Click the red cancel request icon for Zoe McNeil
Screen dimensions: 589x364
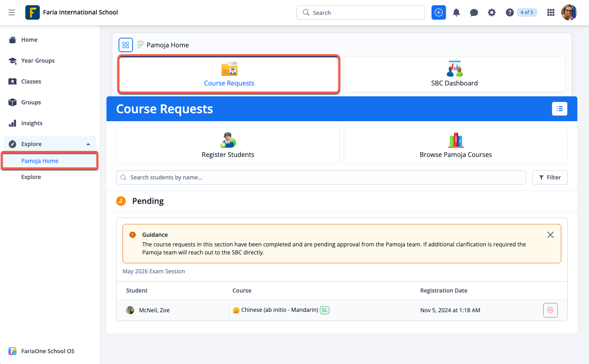(550, 310)
